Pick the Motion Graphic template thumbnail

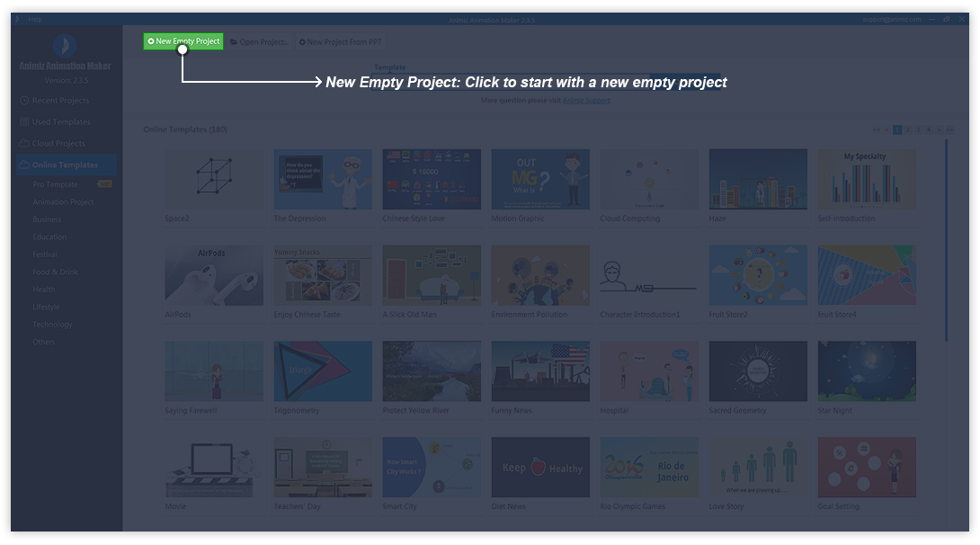pyautogui.click(x=540, y=178)
